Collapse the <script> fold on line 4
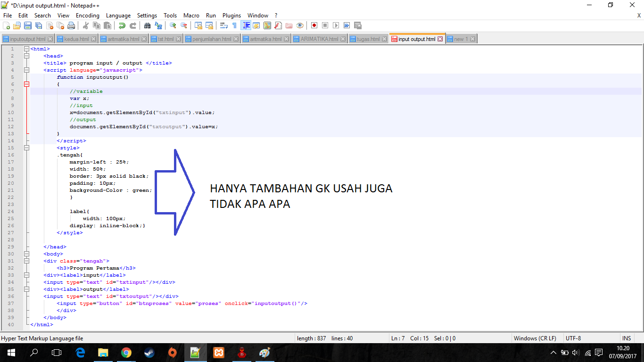The width and height of the screenshot is (644, 362). click(27, 70)
